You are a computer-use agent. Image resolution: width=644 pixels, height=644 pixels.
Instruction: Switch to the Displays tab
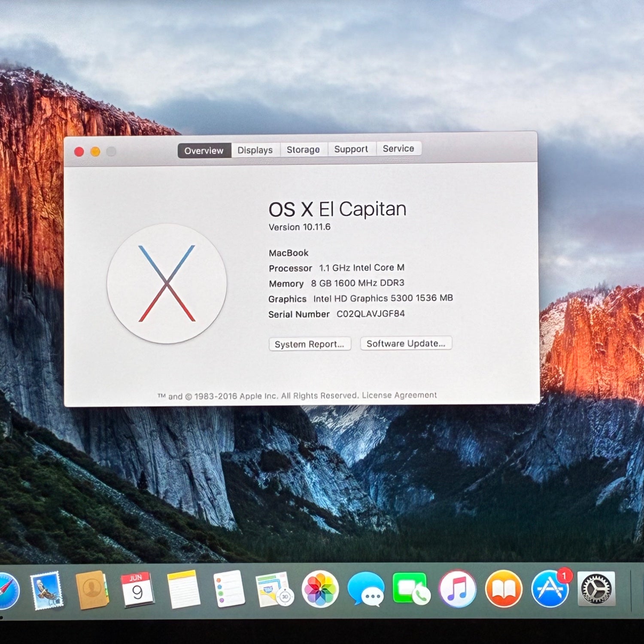pyautogui.click(x=255, y=150)
